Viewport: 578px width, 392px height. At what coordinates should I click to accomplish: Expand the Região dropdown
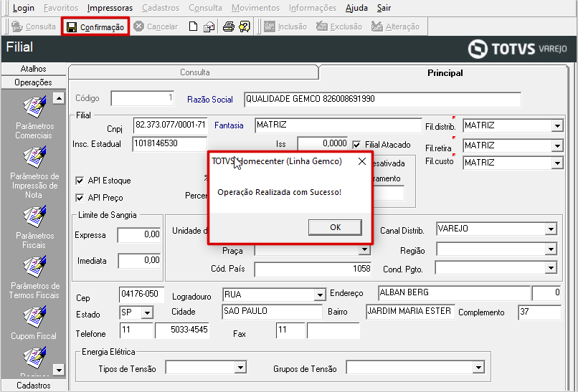click(x=551, y=249)
